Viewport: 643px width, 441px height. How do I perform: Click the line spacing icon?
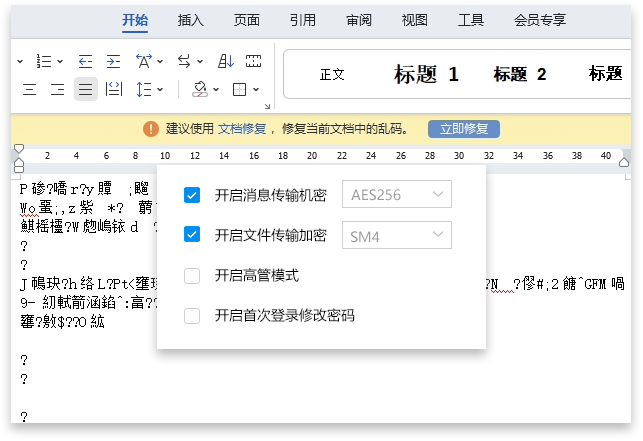[x=144, y=89]
